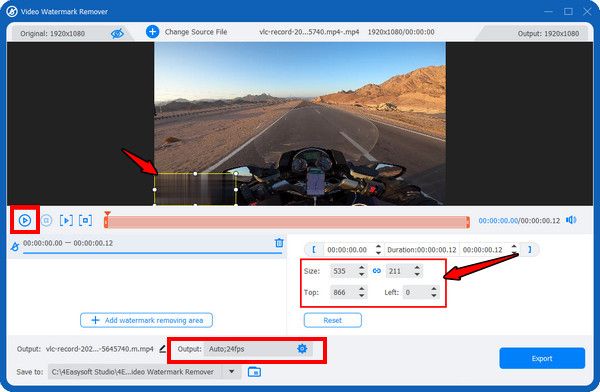600x392 pixels.
Task: Close the Video Watermark Remover window
Action: coord(587,11)
